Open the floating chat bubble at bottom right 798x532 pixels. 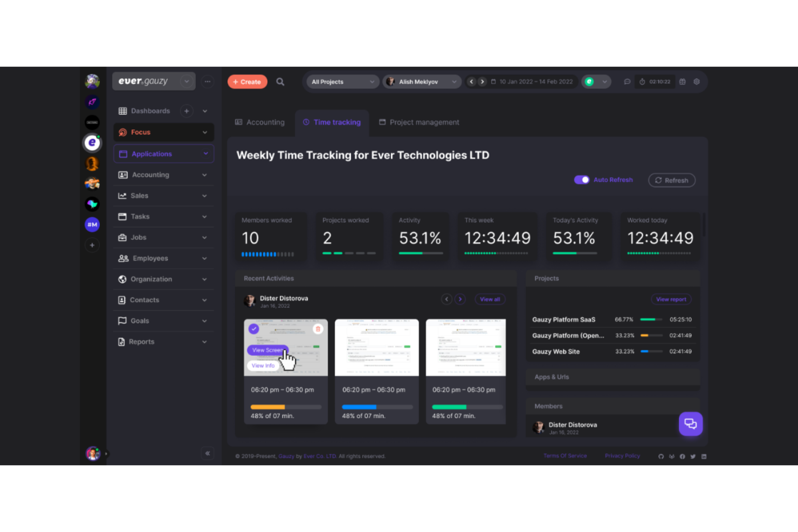691,424
